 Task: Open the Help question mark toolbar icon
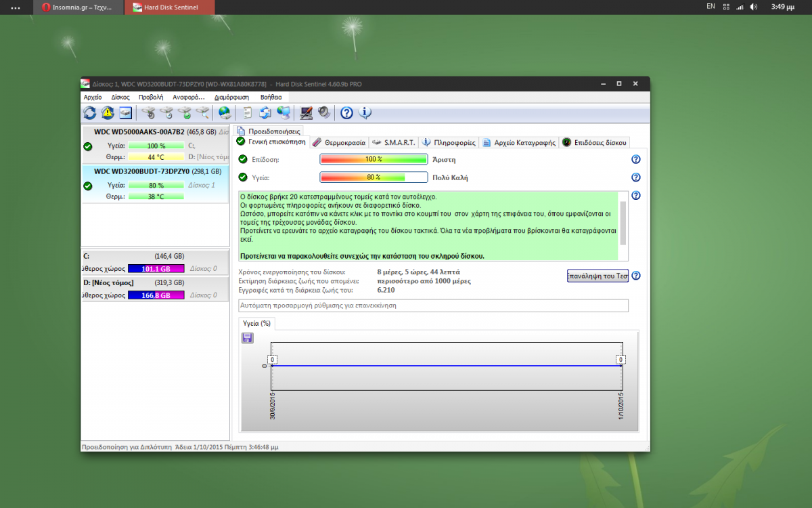[x=346, y=113]
